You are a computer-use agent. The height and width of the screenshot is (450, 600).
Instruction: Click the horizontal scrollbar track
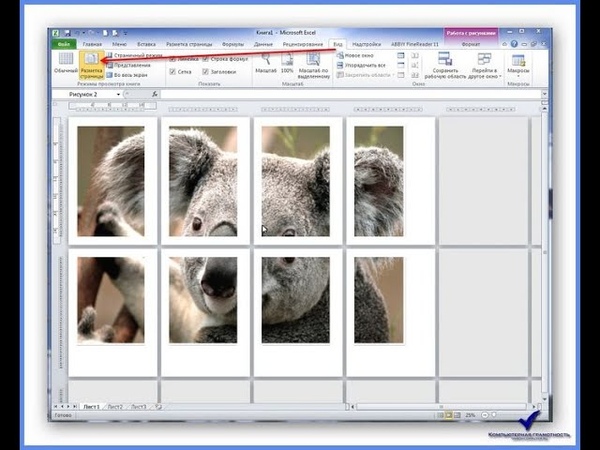click(440, 407)
